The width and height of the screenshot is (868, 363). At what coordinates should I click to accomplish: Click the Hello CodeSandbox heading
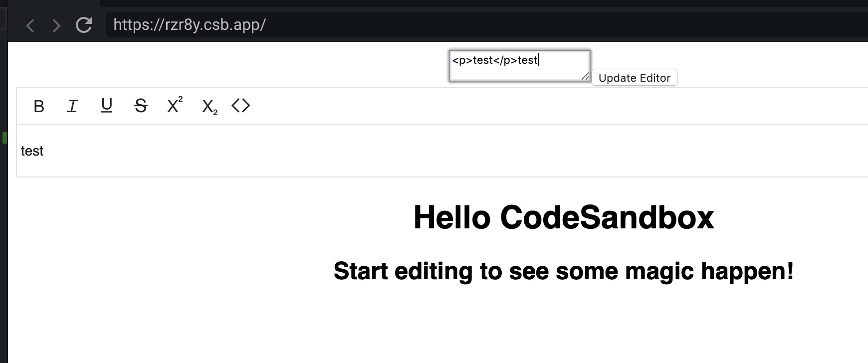tap(564, 216)
